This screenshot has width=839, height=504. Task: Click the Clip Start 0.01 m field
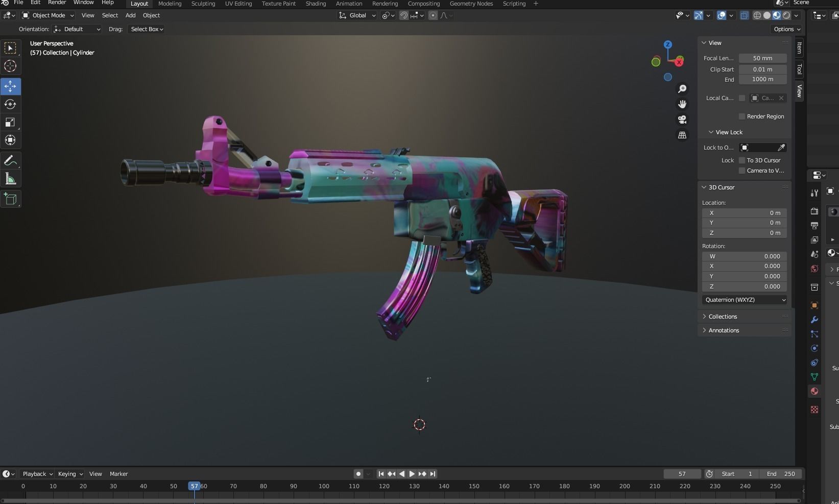pyautogui.click(x=762, y=69)
